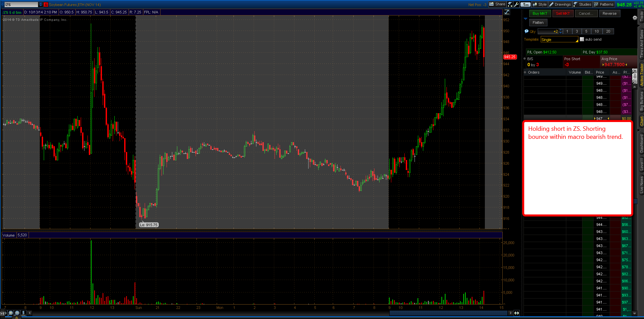Zoom out the price ladder
The image size is (644, 319).
635,81
